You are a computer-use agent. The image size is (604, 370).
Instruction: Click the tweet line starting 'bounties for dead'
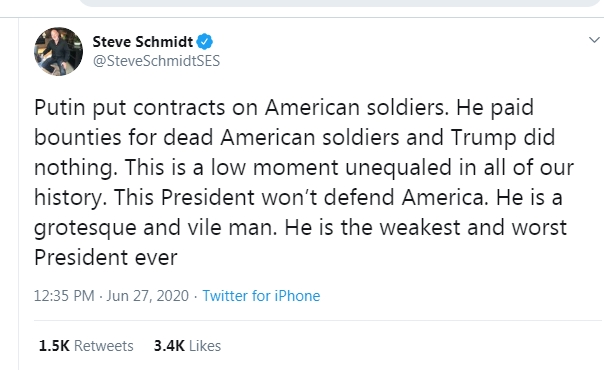click(x=295, y=137)
